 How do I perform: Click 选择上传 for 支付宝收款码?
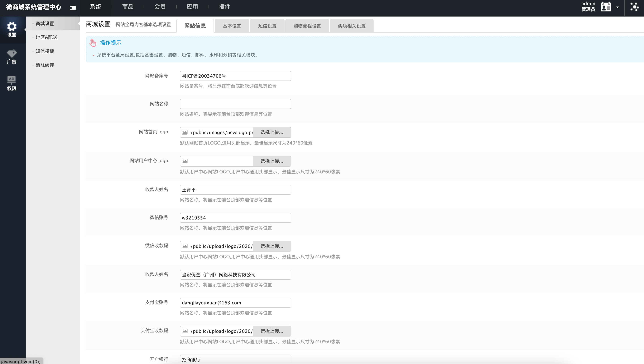(272, 331)
